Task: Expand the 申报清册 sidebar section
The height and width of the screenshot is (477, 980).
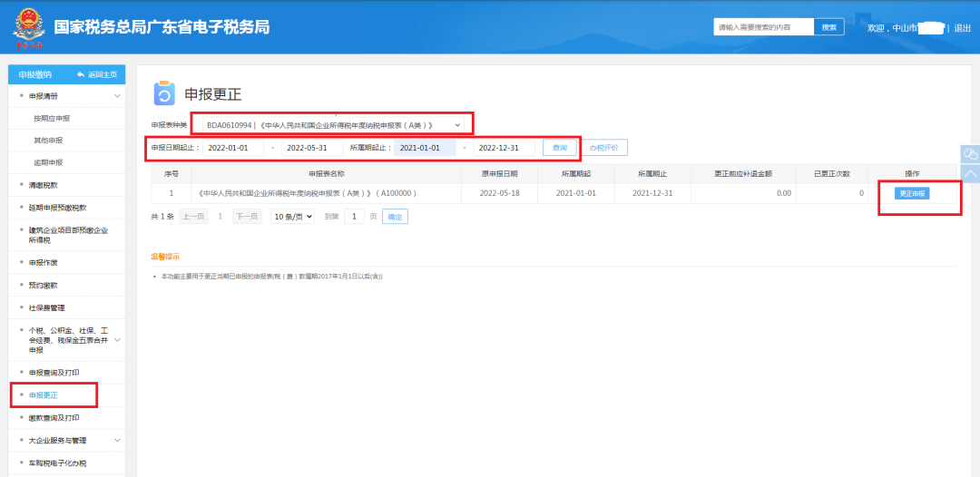Action: pos(117,95)
